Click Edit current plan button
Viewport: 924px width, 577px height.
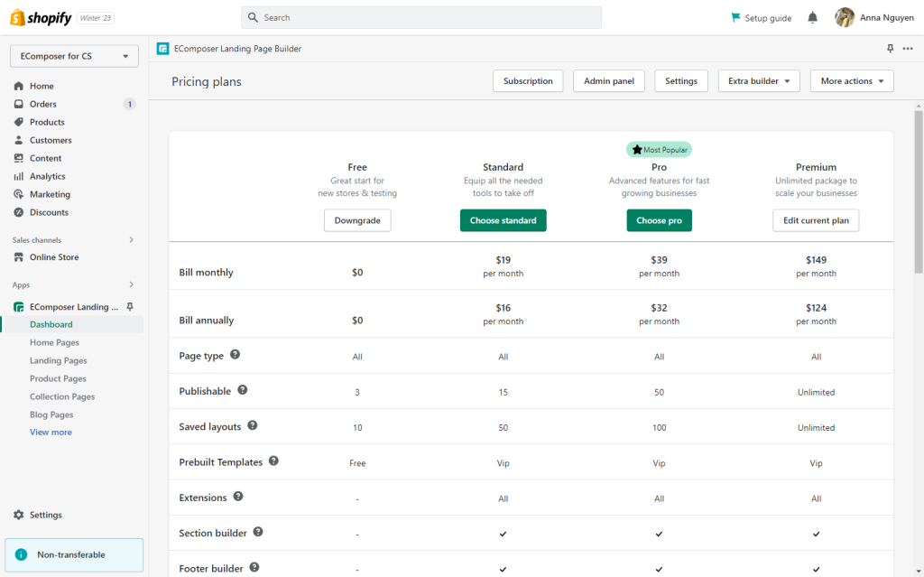click(x=816, y=220)
